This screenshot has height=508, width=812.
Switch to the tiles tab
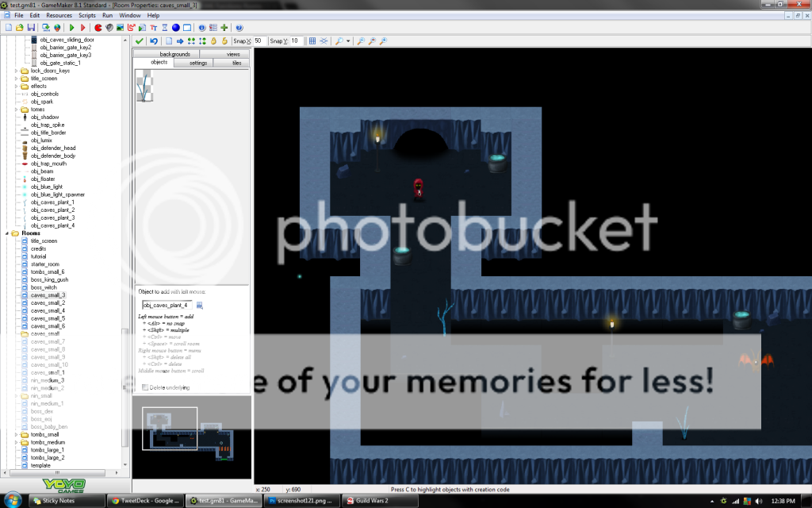pos(236,63)
